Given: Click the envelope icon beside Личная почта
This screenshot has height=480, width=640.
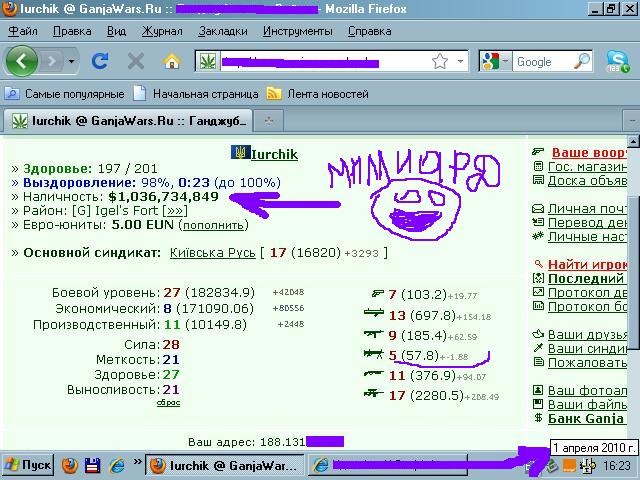Looking at the screenshot, I should [538, 209].
